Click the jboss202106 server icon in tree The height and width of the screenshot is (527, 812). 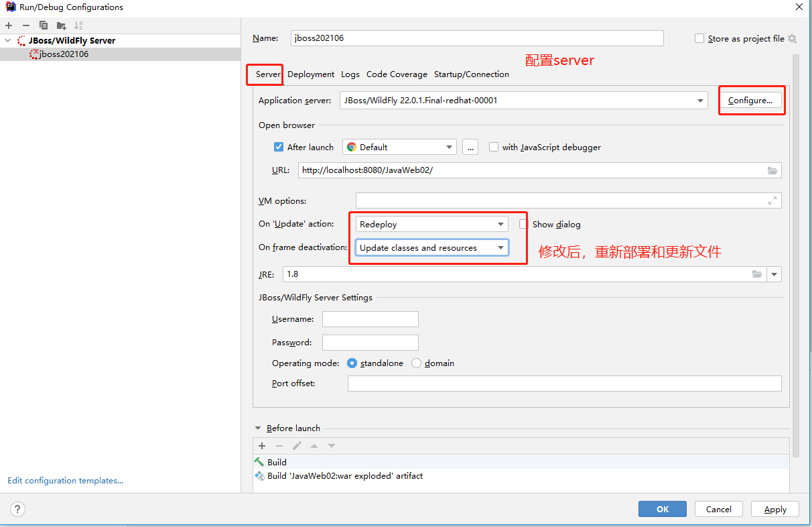[34, 54]
